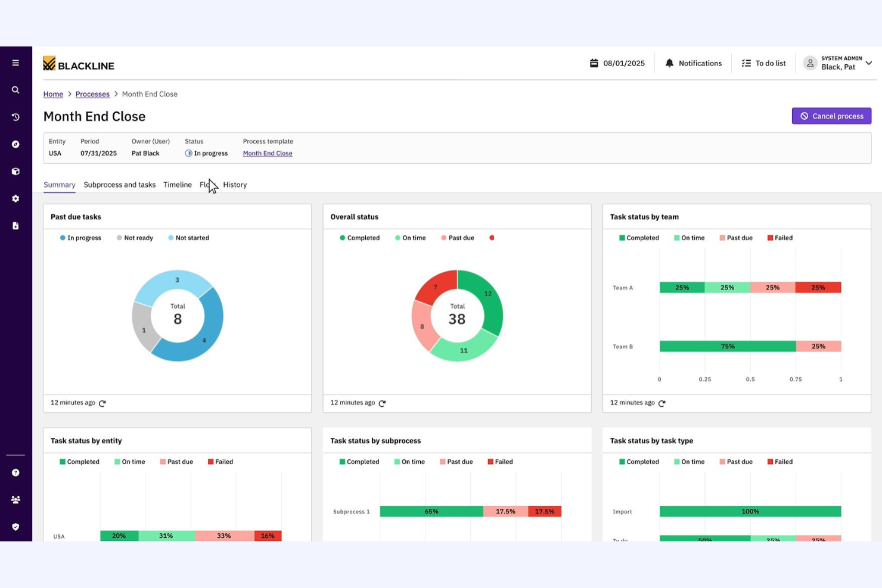The width and height of the screenshot is (882, 588).
Task: Toggle the Failed legend in Task status by team
Action: point(779,238)
